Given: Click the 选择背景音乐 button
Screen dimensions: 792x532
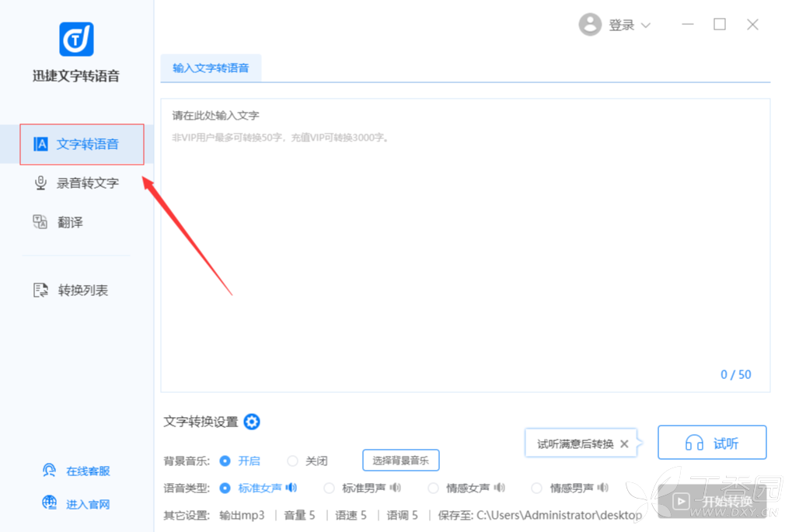Looking at the screenshot, I should [400, 461].
